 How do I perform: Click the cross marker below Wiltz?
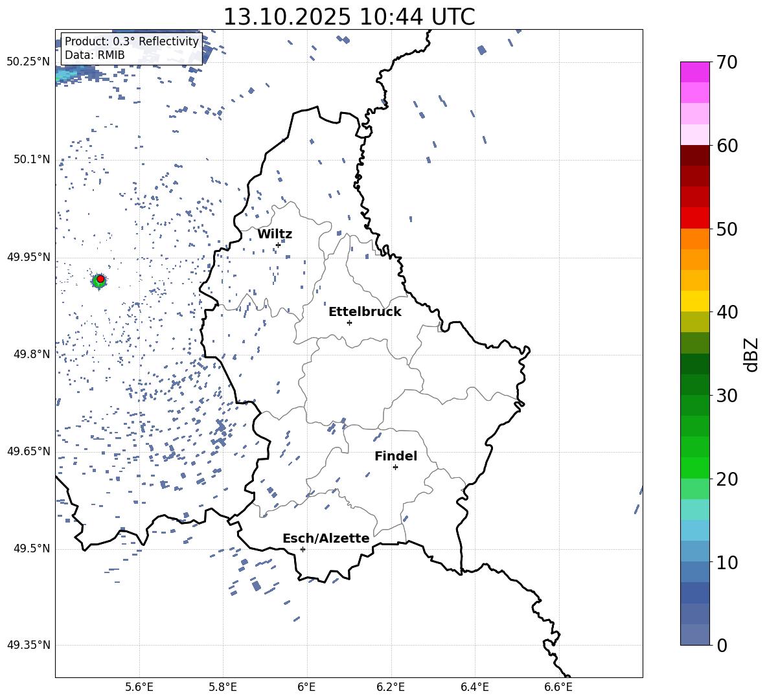point(279,245)
